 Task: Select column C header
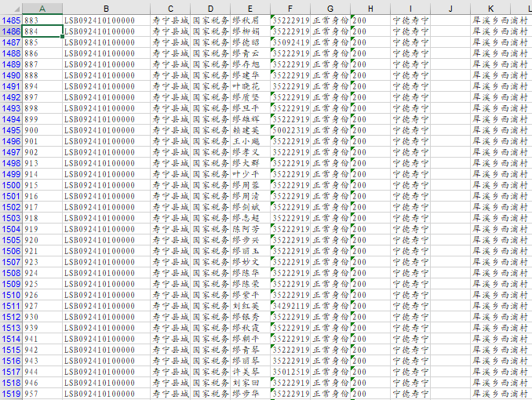pos(170,9)
